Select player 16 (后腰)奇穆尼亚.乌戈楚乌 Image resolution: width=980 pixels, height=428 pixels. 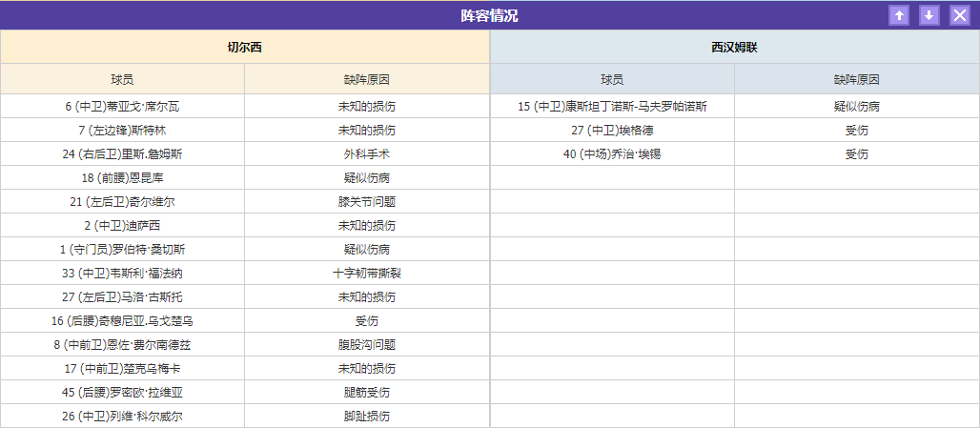122,321
